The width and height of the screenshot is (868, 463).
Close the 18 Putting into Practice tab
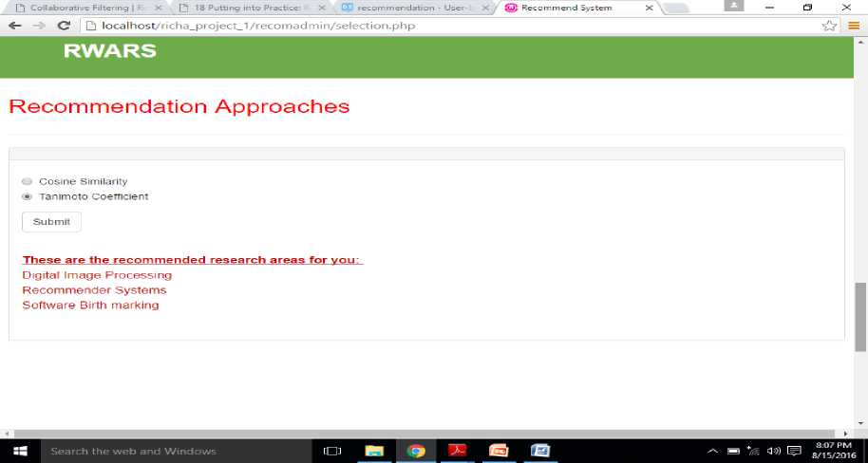322,8
